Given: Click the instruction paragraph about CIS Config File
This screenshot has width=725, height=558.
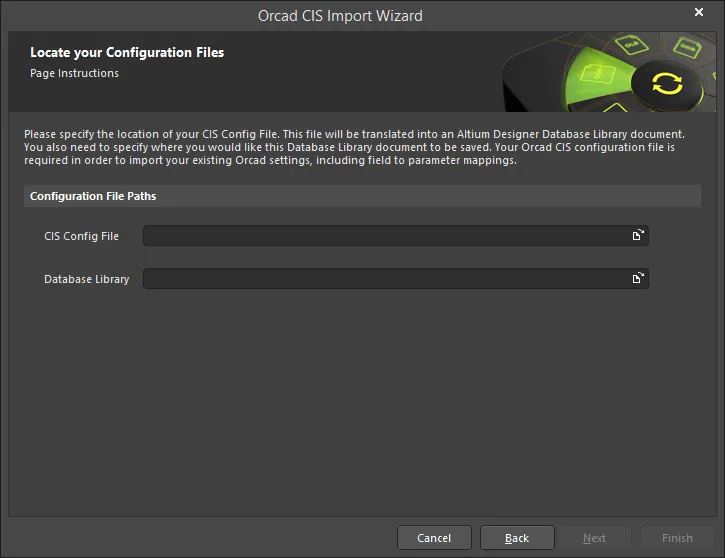Looking at the screenshot, I should point(355,147).
